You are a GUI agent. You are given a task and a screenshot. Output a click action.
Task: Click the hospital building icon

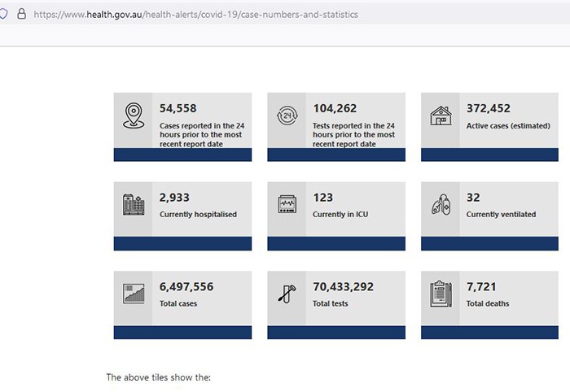[133, 205]
